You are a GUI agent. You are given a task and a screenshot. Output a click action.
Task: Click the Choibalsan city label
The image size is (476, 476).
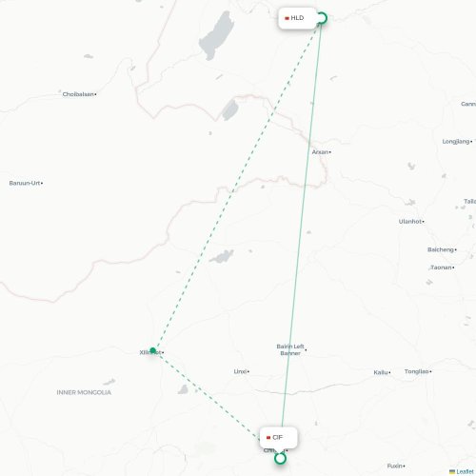78,94
